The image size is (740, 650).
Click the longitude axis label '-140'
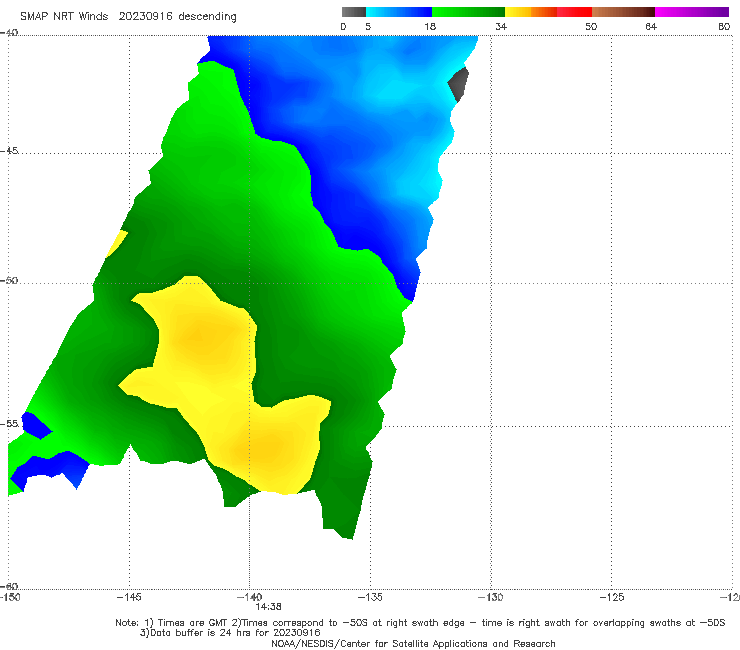249,597
